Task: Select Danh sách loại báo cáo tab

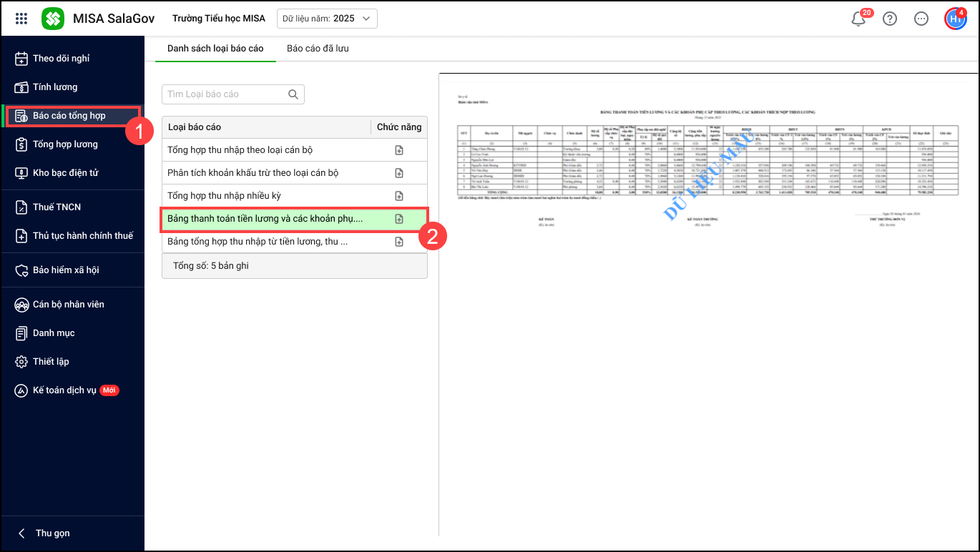Action: [215, 49]
